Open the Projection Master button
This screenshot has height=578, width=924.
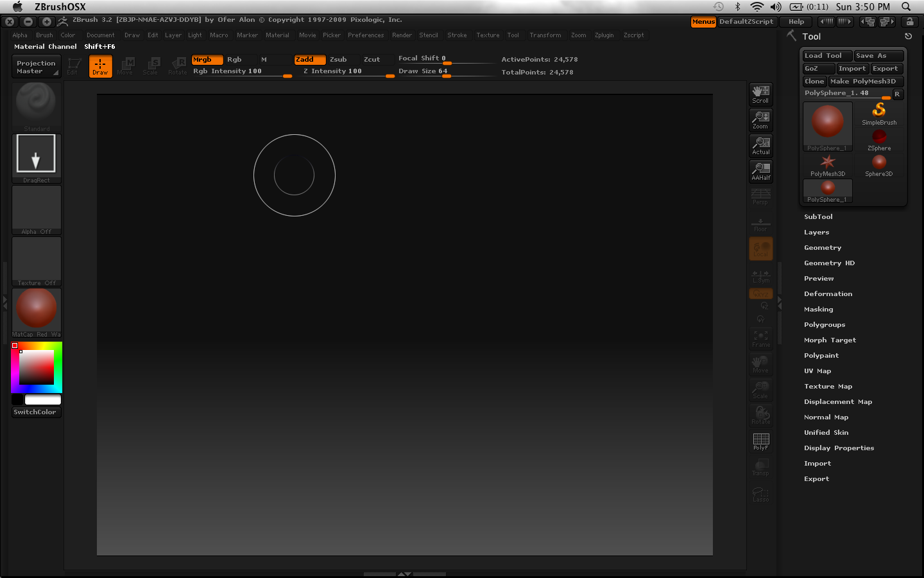click(x=37, y=67)
